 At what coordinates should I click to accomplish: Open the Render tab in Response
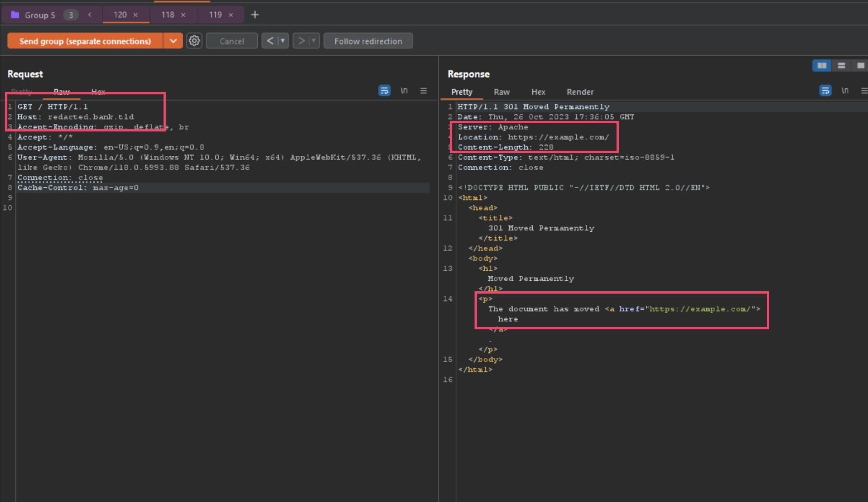point(580,92)
